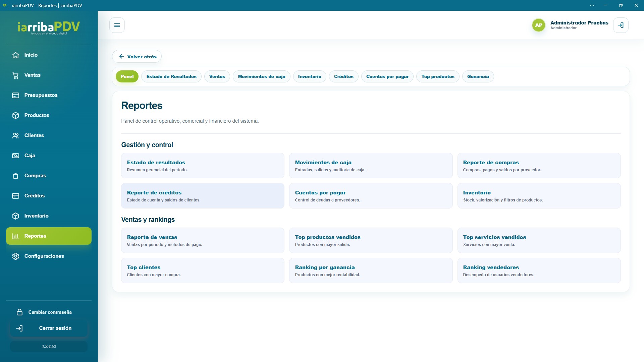
Task: Open Presupuestos in the sidebar
Action: click(49, 95)
